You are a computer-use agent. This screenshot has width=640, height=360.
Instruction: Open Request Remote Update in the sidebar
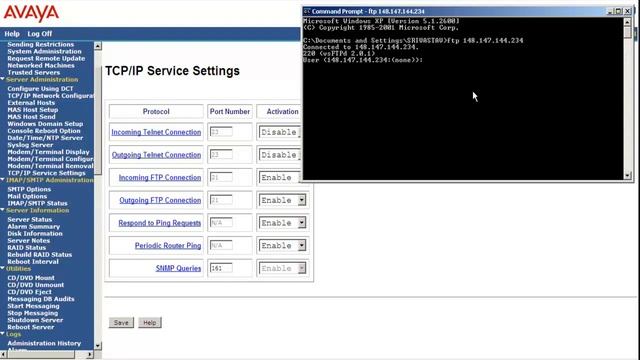[46, 58]
